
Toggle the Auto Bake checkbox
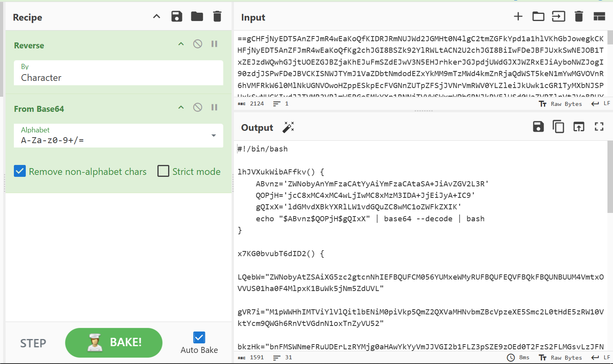pyautogui.click(x=199, y=337)
